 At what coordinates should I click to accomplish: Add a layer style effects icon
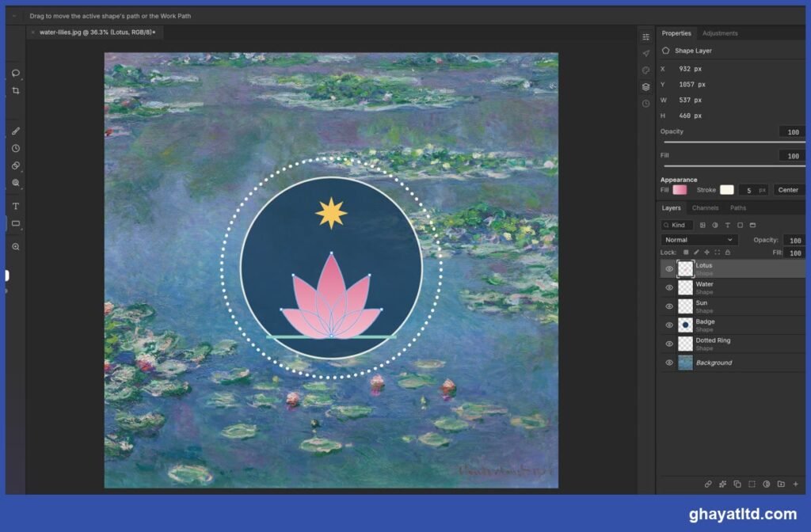coord(722,484)
